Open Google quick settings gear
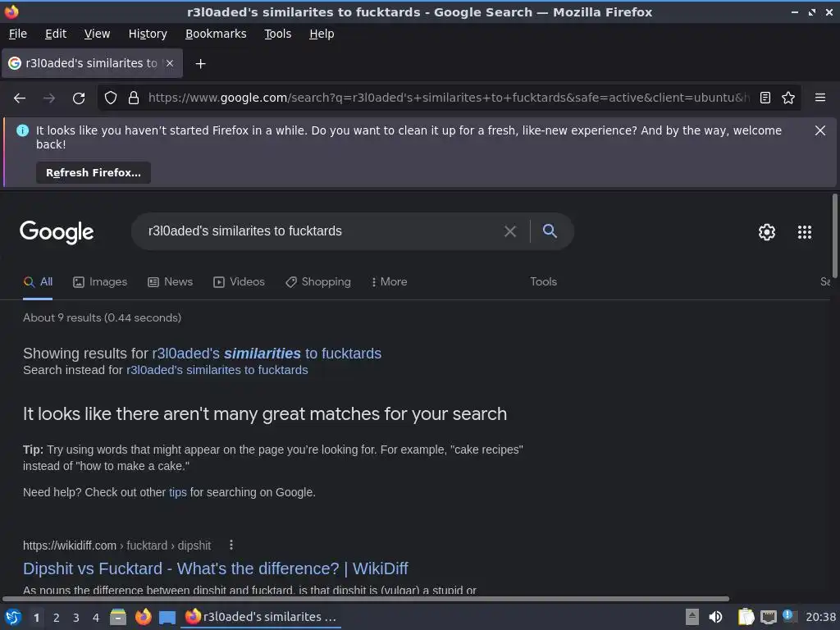 767,232
